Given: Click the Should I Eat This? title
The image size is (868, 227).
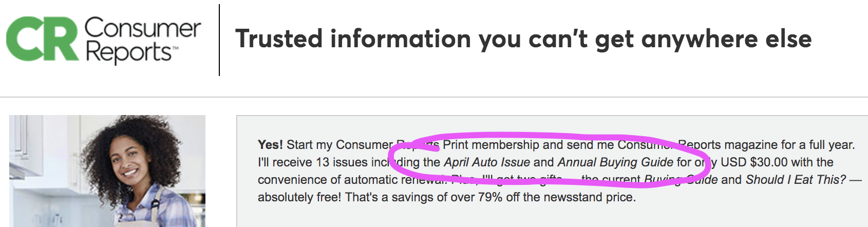Looking at the screenshot, I should tap(796, 180).
